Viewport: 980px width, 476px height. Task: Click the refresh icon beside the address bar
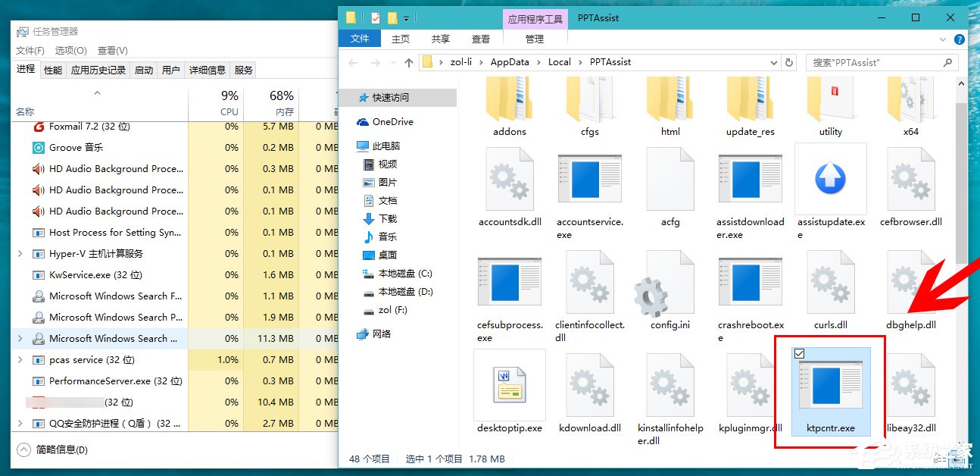tap(789, 61)
